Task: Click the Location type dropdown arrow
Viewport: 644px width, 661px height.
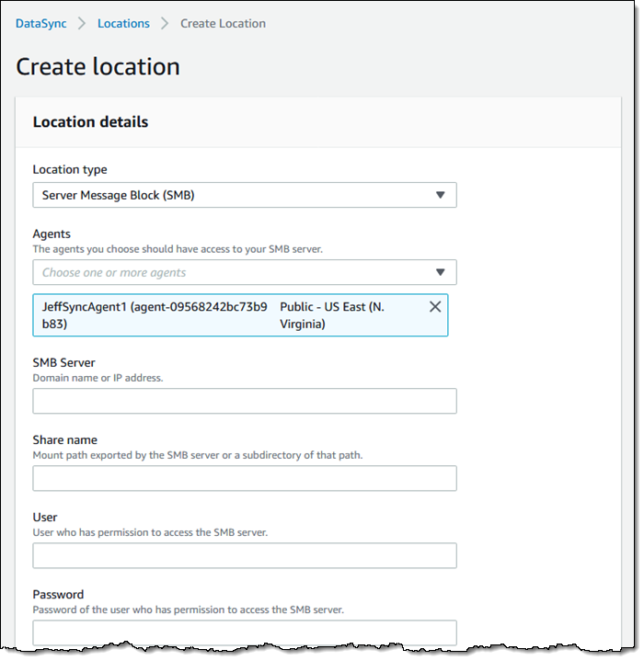Action: click(x=440, y=195)
